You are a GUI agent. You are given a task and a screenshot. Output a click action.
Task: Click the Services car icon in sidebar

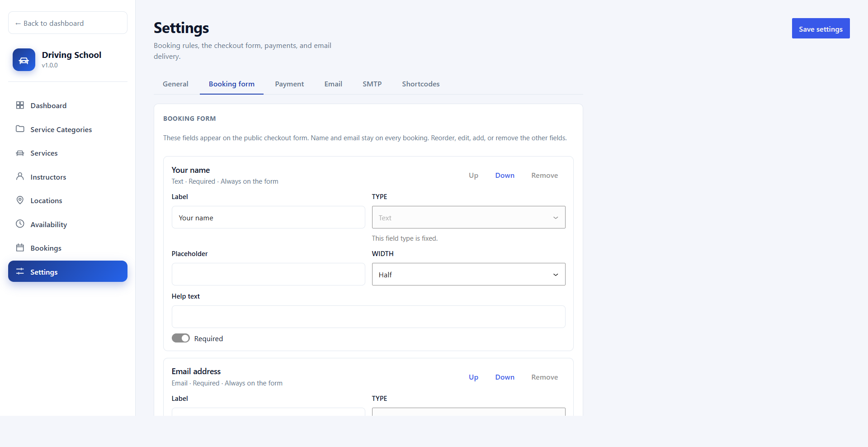pos(20,153)
